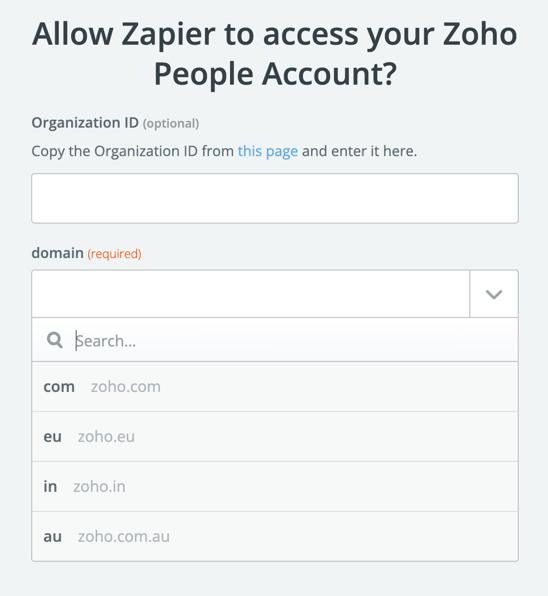
Task: Click the grey zoho.com.au description text
Action: [x=124, y=536]
